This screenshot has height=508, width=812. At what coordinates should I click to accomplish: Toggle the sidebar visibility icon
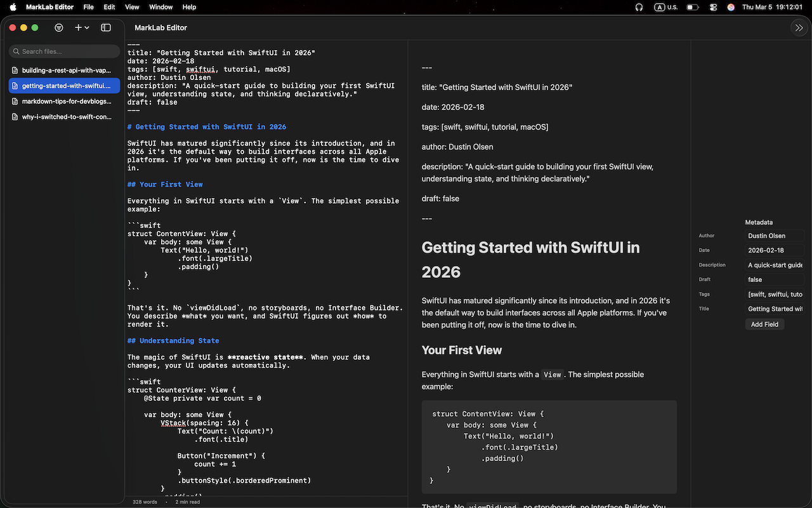click(105, 27)
